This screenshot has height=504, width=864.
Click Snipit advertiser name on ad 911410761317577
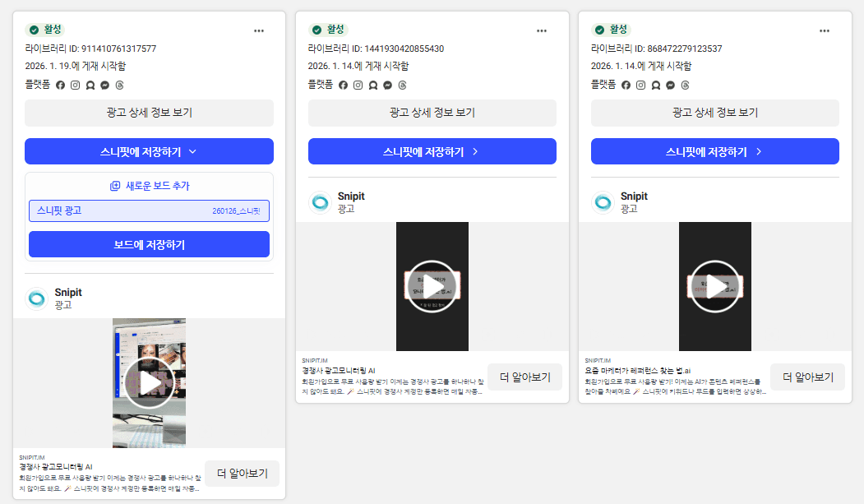click(x=68, y=293)
